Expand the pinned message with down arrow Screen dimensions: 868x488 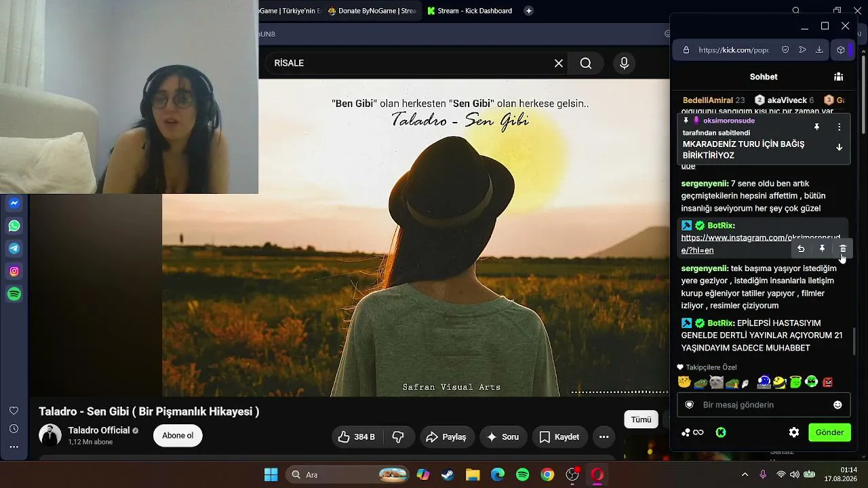coord(839,147)
